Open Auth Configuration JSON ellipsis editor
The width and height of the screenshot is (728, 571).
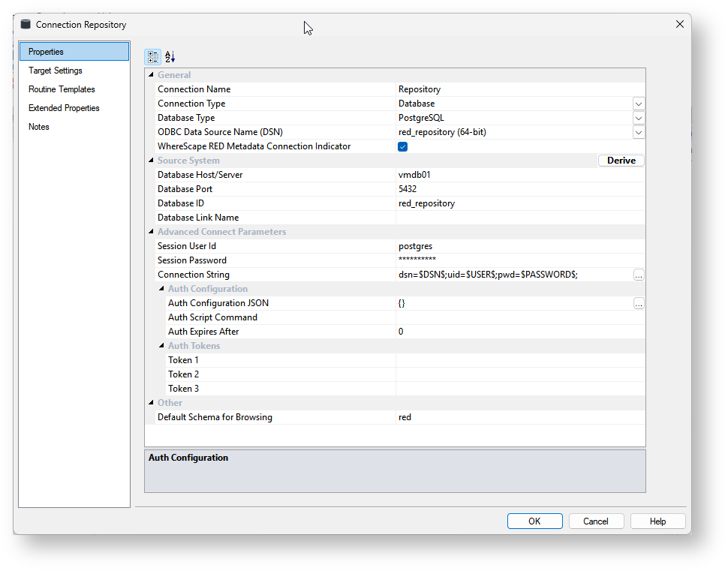(x=639, y=304)
